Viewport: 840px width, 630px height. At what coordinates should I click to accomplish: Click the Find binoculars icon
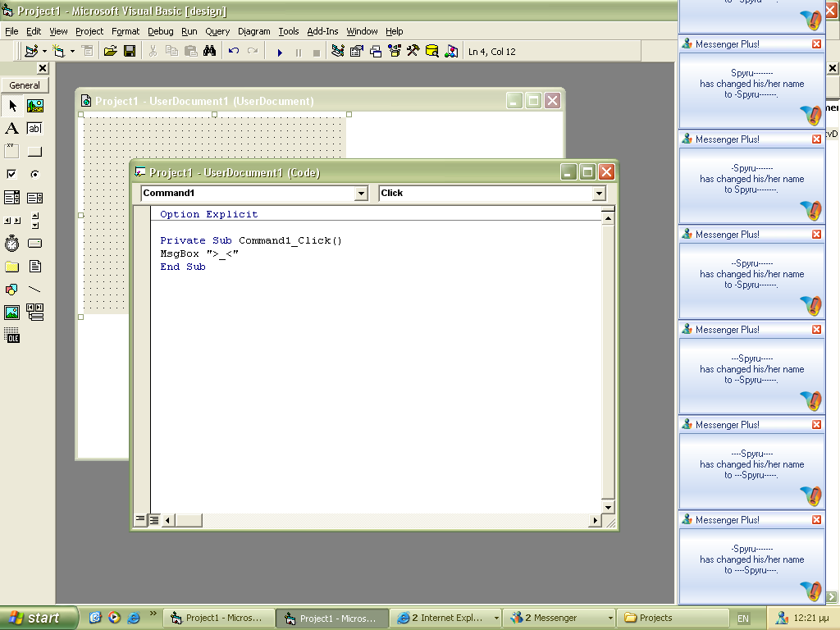[x=209, y=52]
